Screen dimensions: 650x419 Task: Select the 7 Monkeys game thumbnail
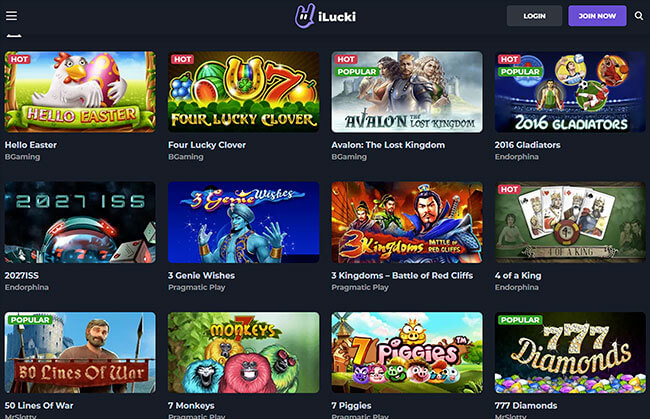[244, 353]
